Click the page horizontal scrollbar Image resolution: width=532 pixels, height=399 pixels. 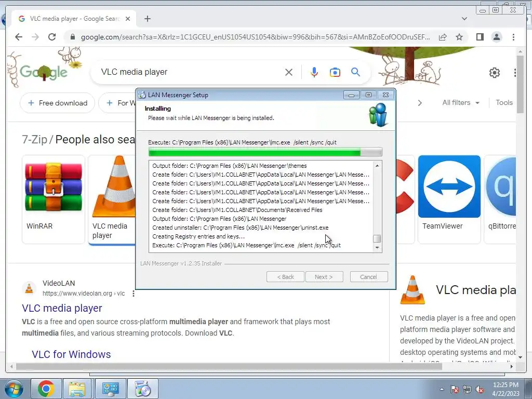point(229,366)
